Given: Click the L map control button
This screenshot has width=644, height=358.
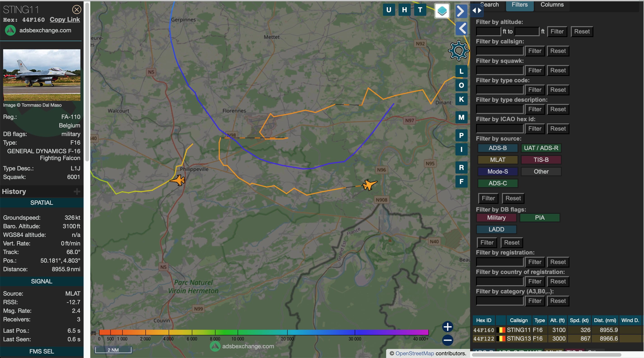Looking at the screenshot, I should pyautogui.click(x=461, y=71).
